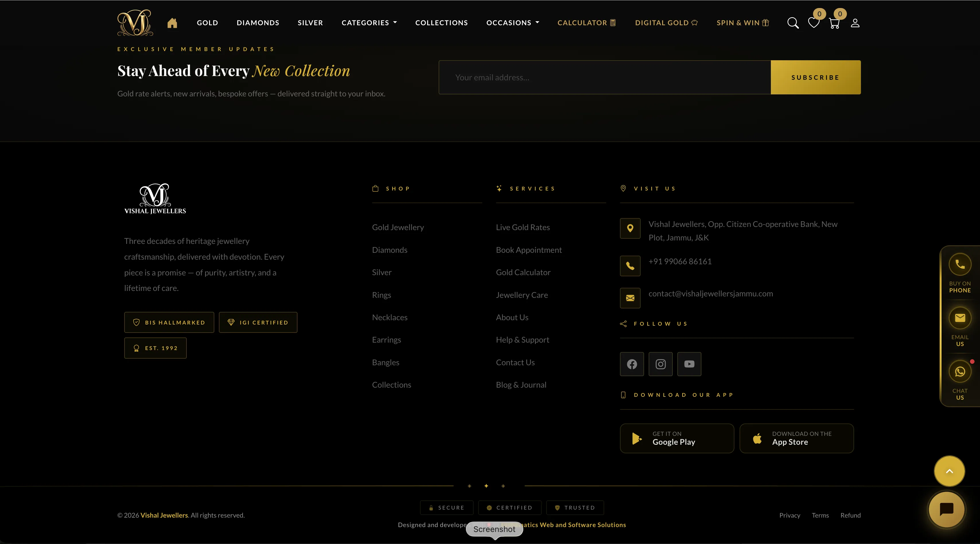980x544 pixels.
Task: Click the Vishal Jewellers gold header logo
Action: [x=135, y=23]
